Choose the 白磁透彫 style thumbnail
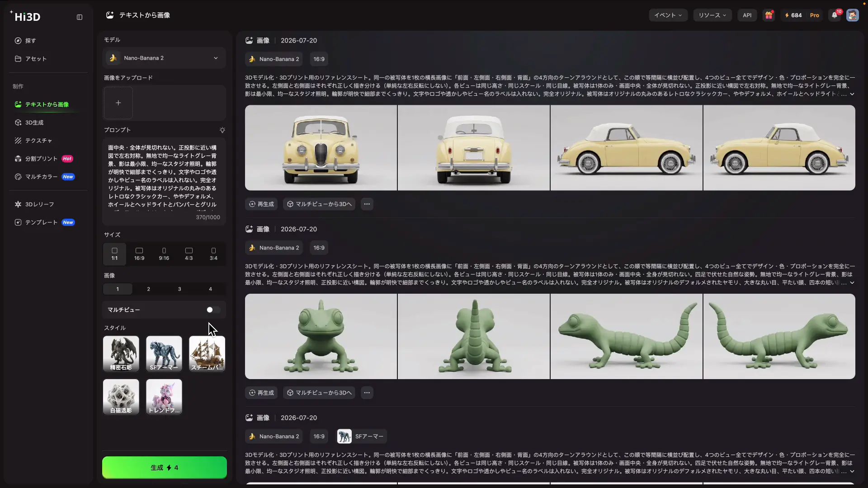Viewport: 868px width, 488px height. pos(121,397)
